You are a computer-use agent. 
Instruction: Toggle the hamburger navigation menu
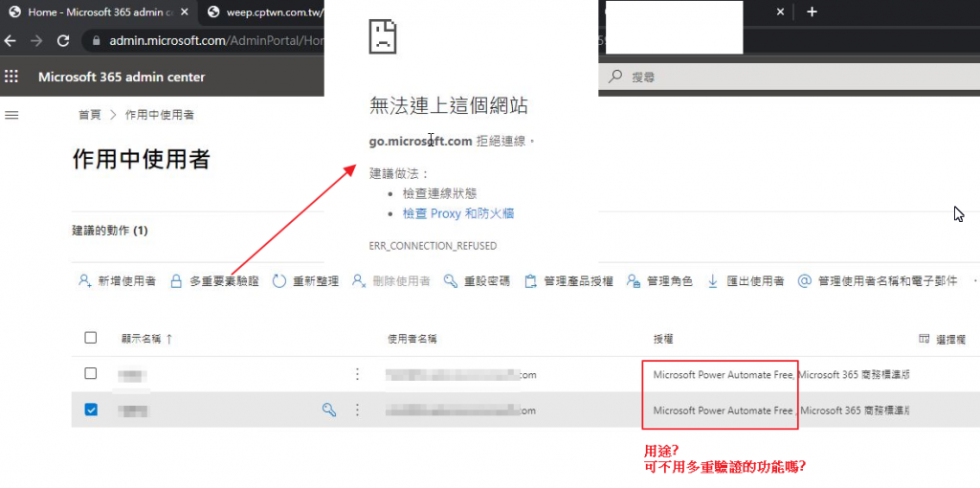(x=11, y=115)
